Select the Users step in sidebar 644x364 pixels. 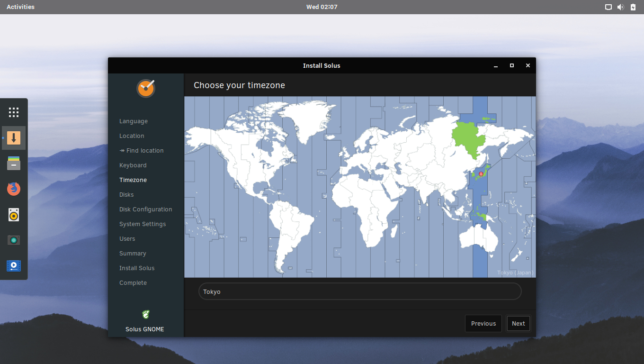127,239
